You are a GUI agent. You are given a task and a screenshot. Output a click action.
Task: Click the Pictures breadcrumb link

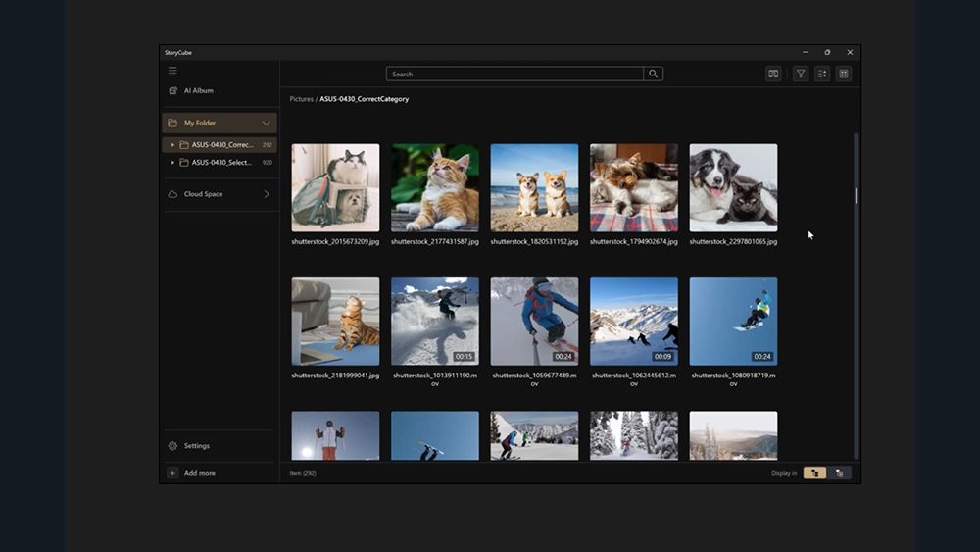[301, 99]
